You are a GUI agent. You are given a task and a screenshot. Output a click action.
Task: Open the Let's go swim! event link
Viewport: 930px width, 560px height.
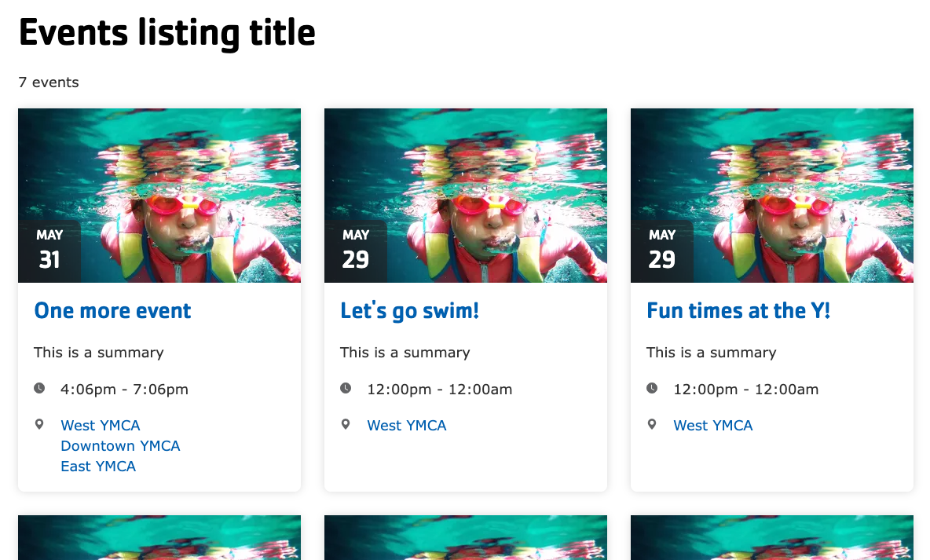click(410, 311)
